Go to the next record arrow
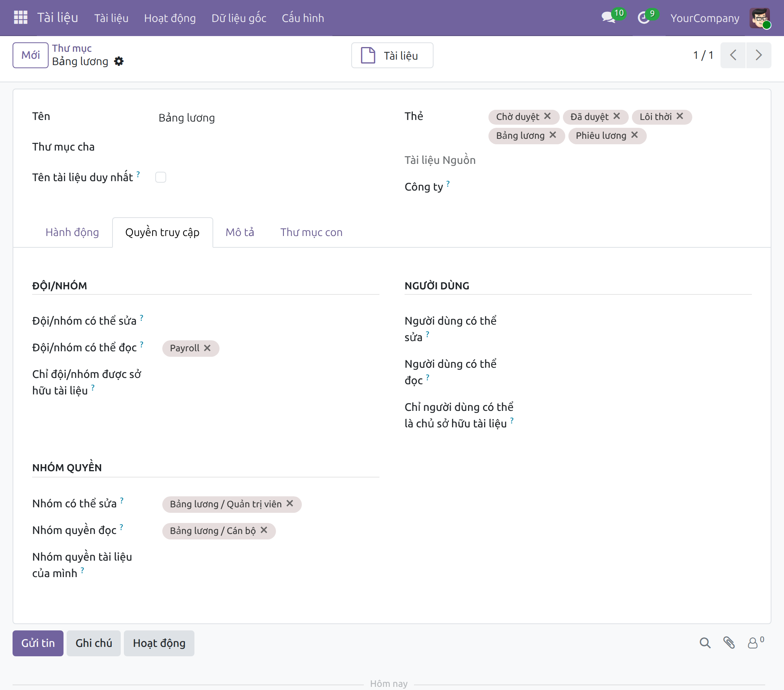This screenshot has height=690, width=784. click(759, 55)
